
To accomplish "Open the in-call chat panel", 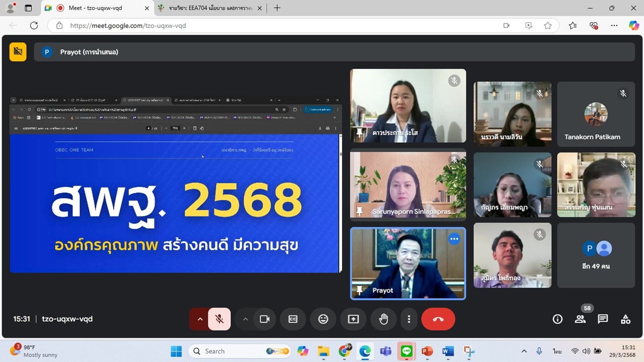I will 603,319.
